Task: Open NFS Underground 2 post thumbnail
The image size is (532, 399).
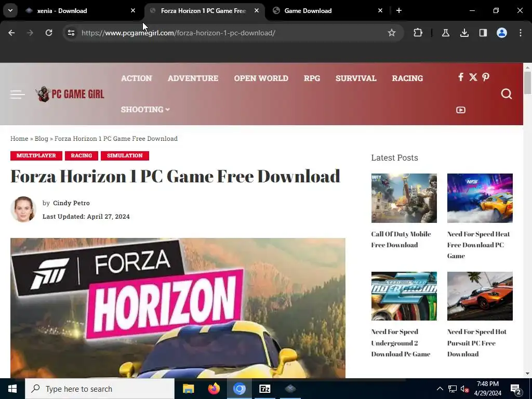Action: click(x=404, y=296)
